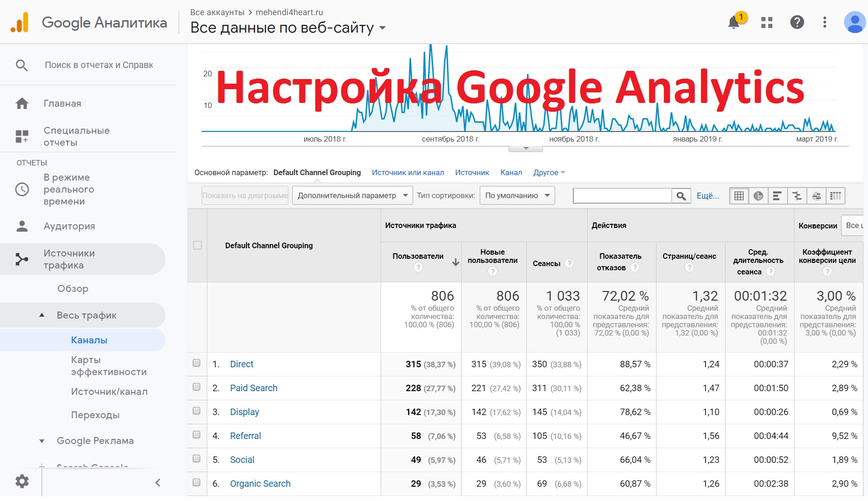Check the Paid Search row checkbox
This screenshot has width=868, height=501.
pyautogui.click(x=197, y=387)
